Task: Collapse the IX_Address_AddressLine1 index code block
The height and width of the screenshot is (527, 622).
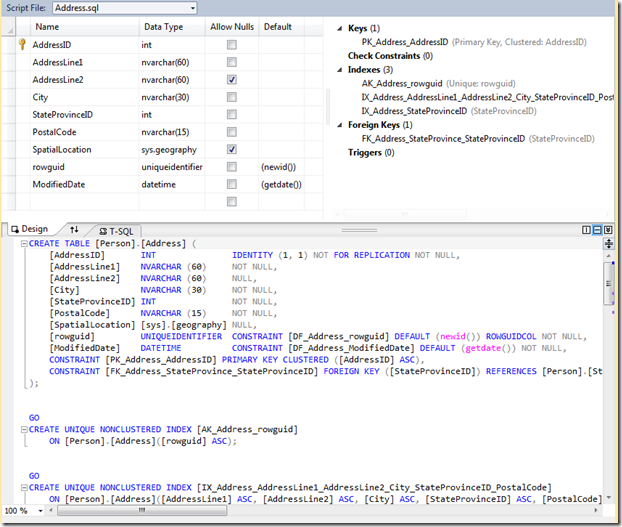Action: pos(24,487)
